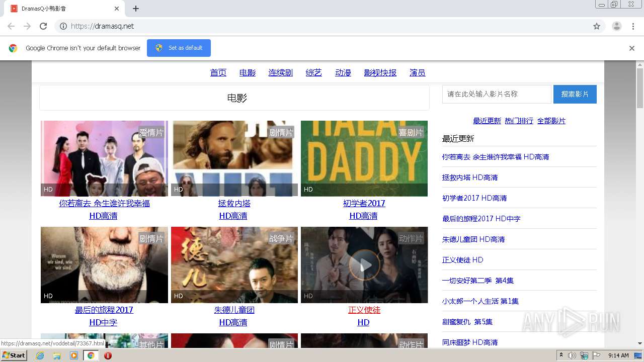Open sidebar item 初学者2017 HD高清
The height and width of the screenshot is (362, 644).
[474, 198]
